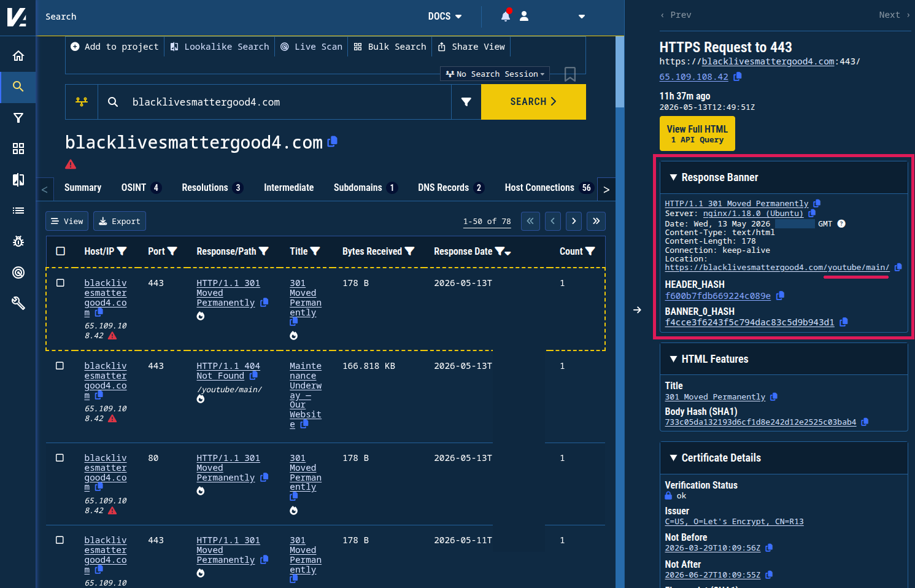Switch to the DNS Records tab
Viewport: 915px width, 588px height.
[x=450, y=188]
